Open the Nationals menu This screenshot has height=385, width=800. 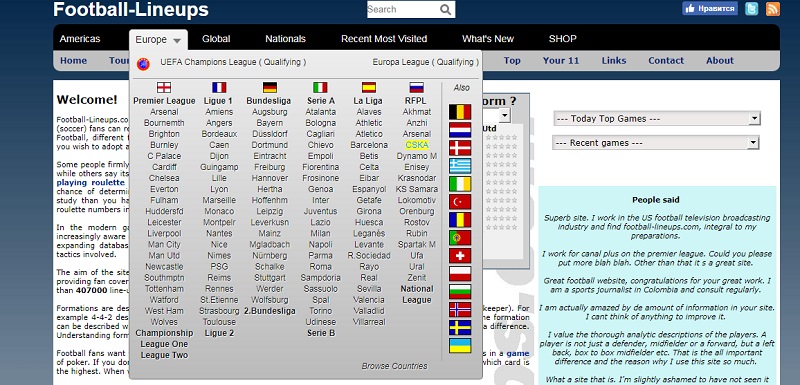coord(285,39)
